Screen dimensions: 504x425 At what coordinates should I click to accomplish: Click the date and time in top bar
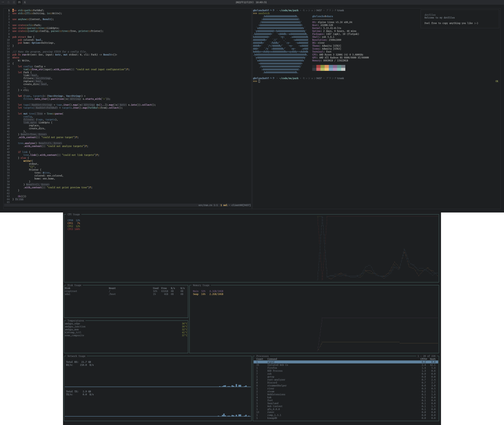[251, 2]
